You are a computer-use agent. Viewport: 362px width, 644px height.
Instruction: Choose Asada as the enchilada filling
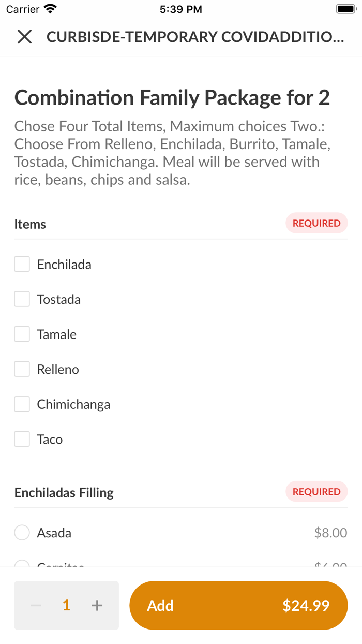pyautogui.click(x=22, y=532)
